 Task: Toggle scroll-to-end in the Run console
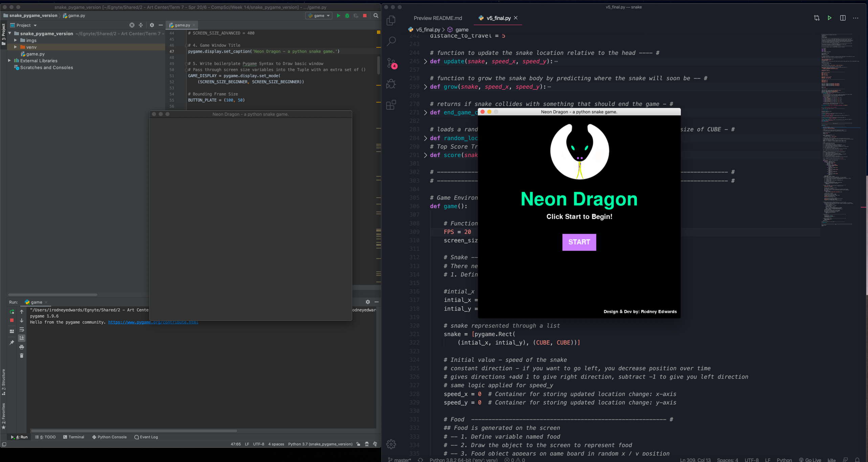pyautogui.click(x=22, y=338)
